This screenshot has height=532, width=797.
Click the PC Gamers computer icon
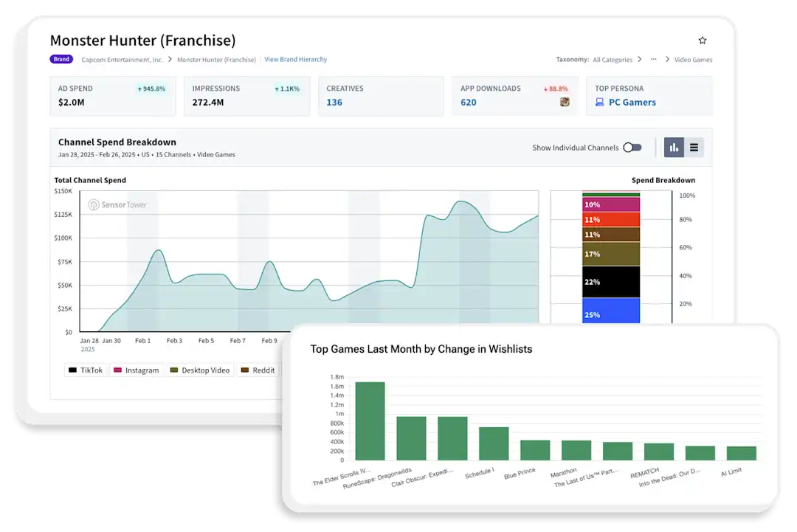pyautogui.click(x=600, y=102)
